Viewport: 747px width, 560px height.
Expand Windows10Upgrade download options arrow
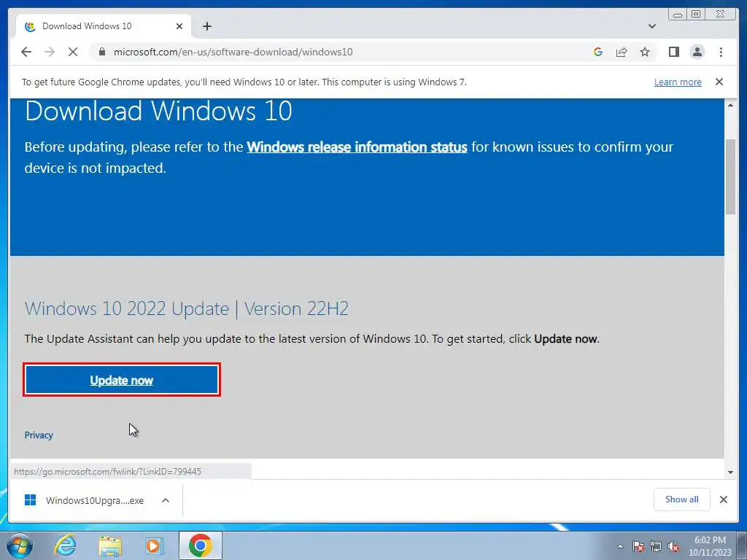166,500
